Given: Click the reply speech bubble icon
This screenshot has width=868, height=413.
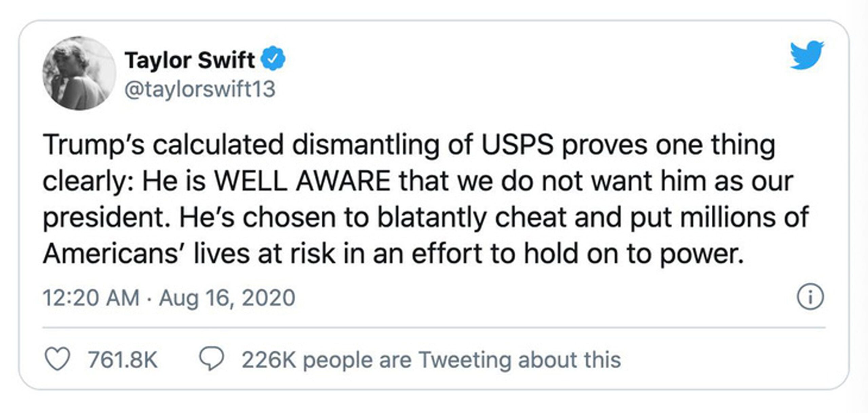Looking at the screenshot, I should (x=212, y=359).
